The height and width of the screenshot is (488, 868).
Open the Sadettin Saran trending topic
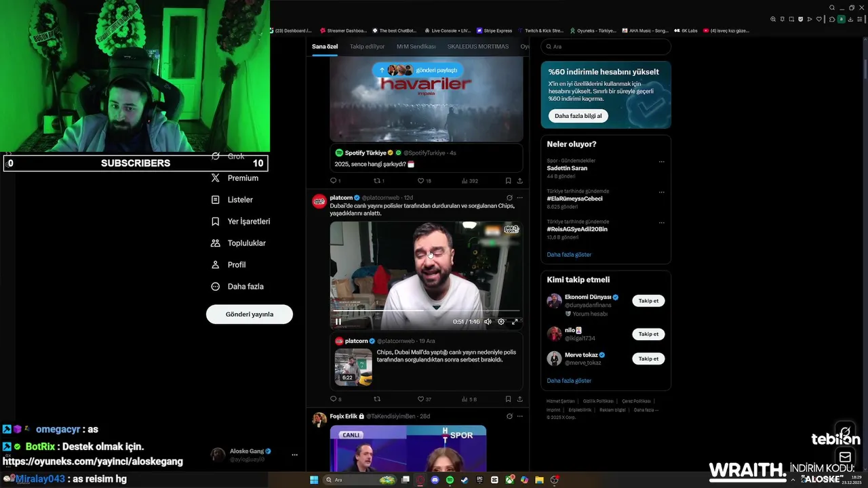(x=567, y=168)
